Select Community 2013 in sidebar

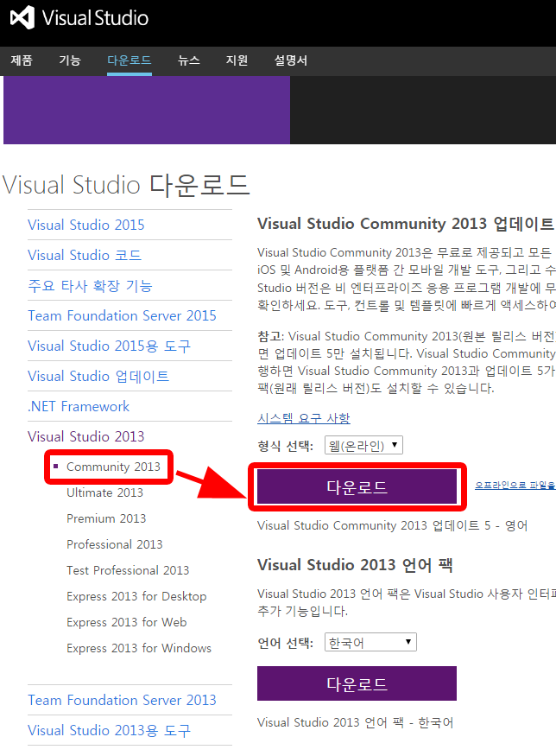[113, 467]
